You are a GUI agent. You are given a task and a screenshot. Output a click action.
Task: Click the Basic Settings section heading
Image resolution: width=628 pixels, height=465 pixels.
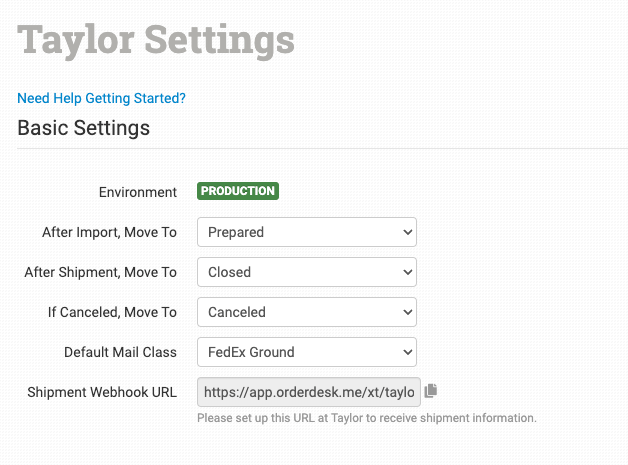pos(84,128)
